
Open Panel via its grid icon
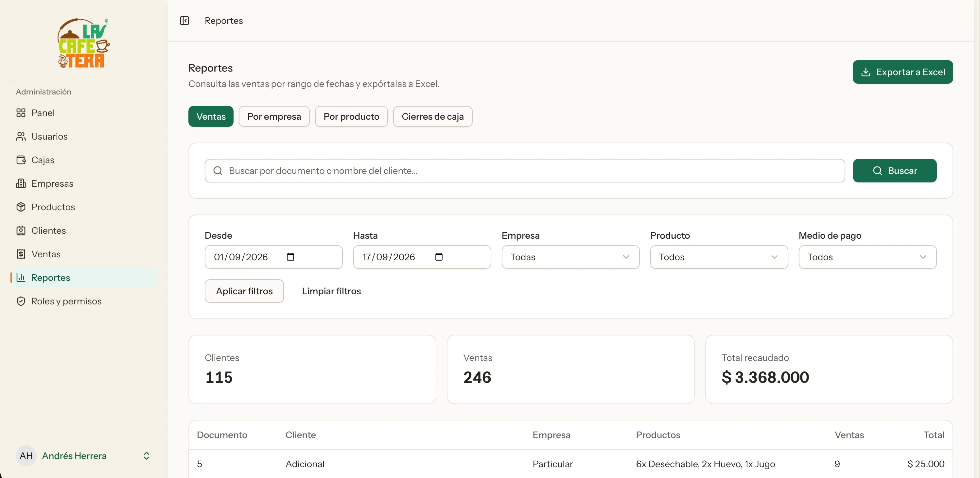[x=21, y=113]
